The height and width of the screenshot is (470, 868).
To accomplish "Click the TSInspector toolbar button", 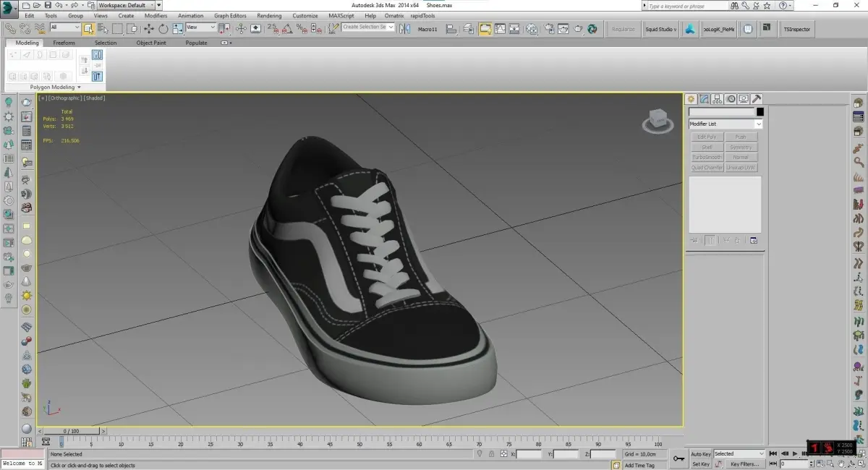I will pyautogui.click(x=797, y=29).
